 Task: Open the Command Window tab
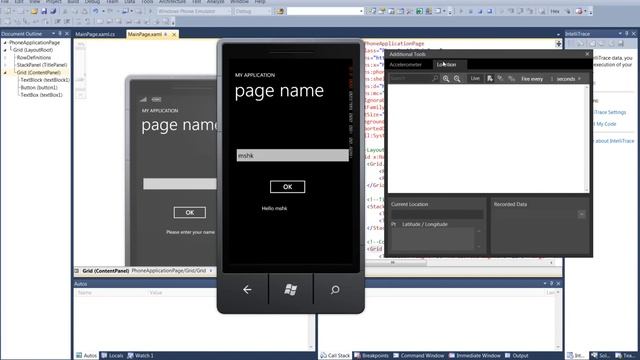click(418, 356)
